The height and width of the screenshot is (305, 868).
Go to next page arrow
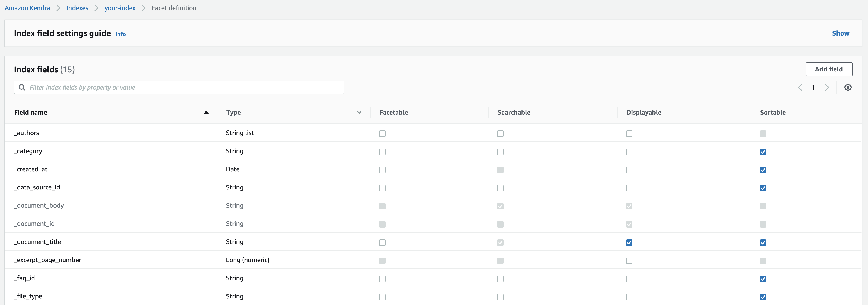click(x=826, y=88)
